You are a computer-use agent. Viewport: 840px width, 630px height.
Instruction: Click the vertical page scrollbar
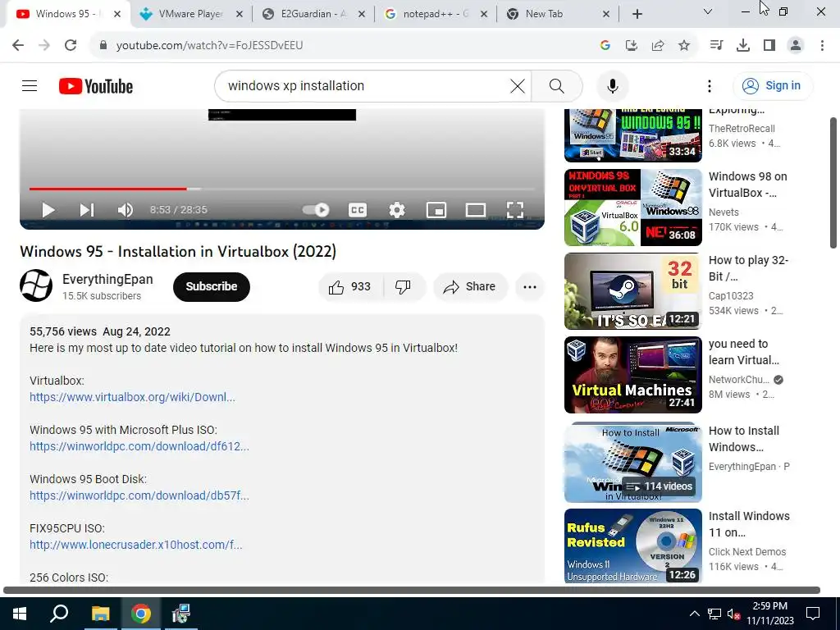(833, 182)
